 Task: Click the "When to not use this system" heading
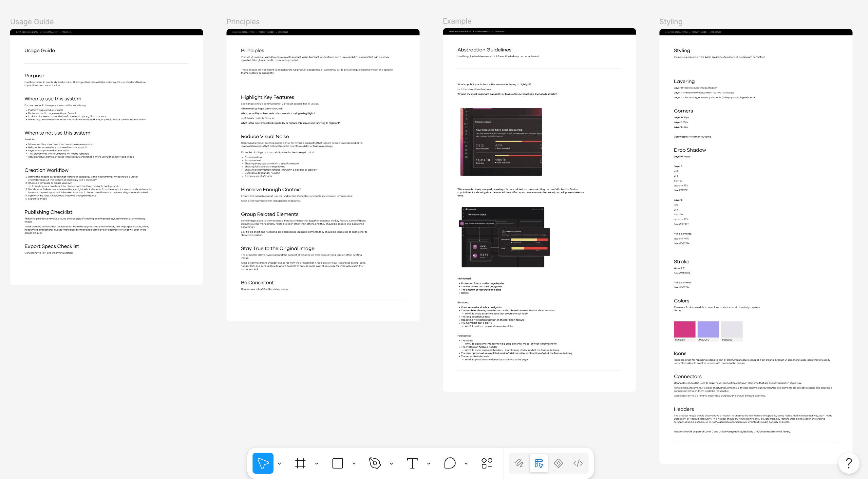click(57, 133)
